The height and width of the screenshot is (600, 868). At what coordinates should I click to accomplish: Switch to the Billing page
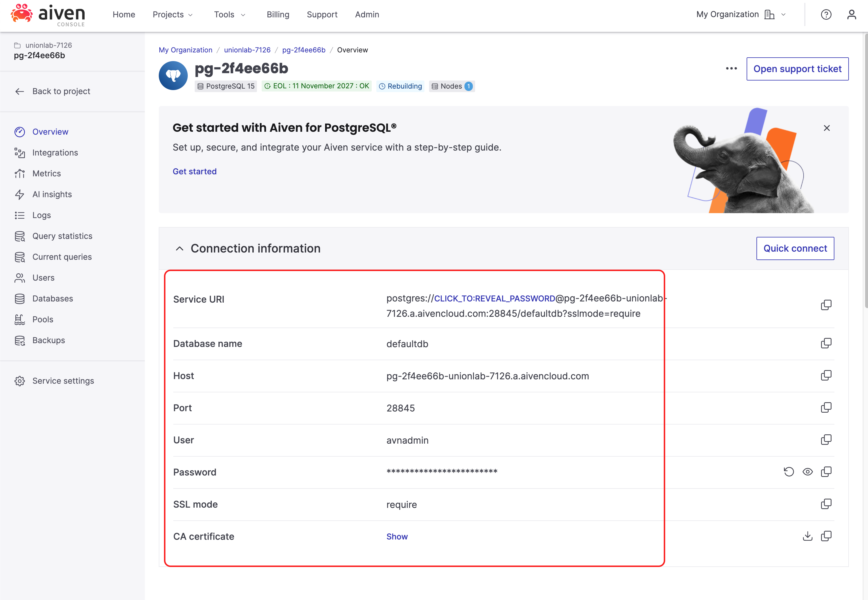click(x=278, y=14)
